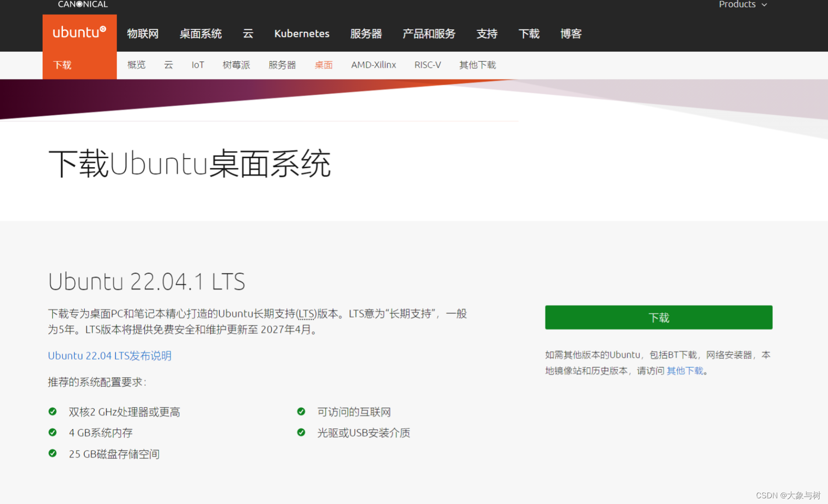Open the 博客 menu item
Screen dimensions: 828x504
(x=571, y=34)
